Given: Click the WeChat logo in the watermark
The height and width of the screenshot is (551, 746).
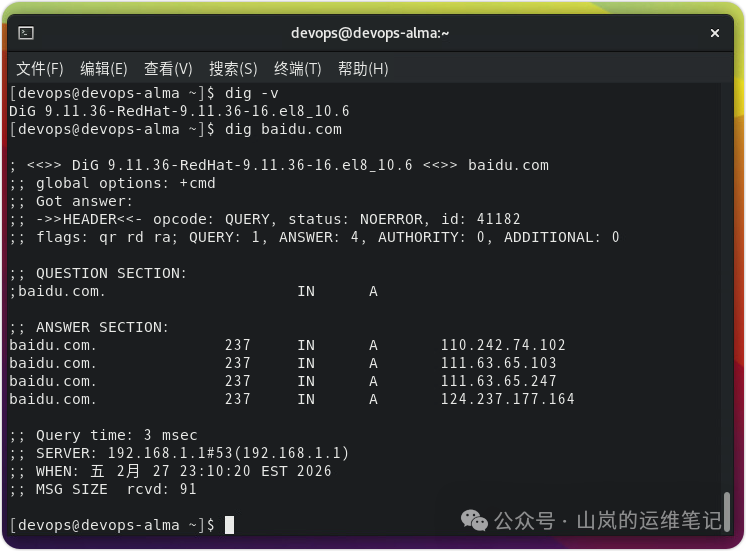Looking at the screenshot, I should 474,520.
